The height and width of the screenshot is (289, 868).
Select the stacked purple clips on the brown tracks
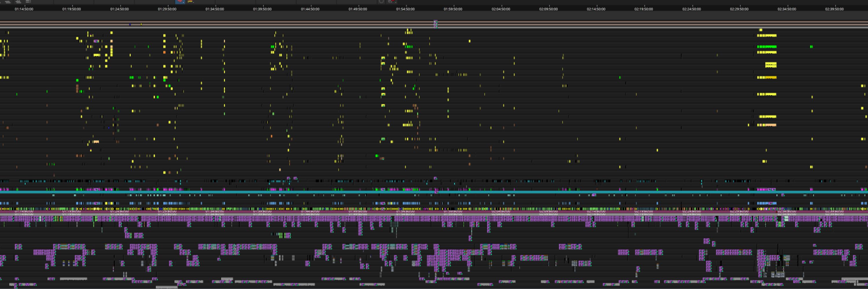(x=435, y=24)
